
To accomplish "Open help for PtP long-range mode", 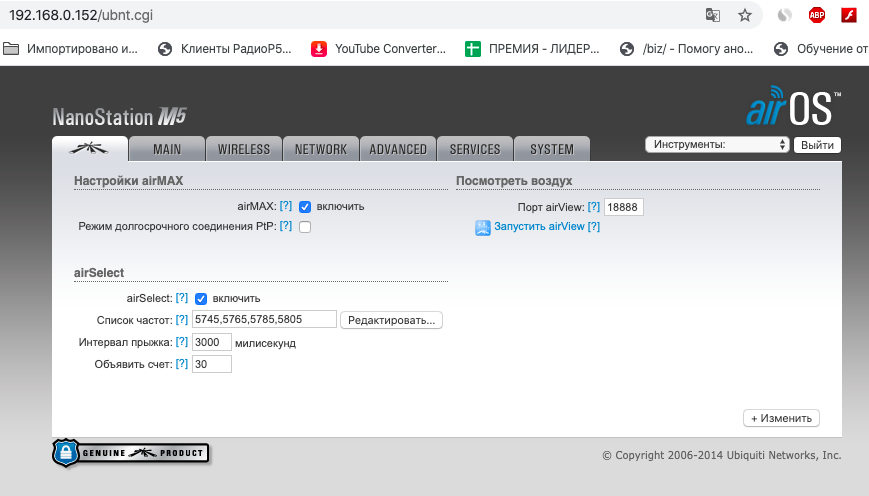I will 285,226.
